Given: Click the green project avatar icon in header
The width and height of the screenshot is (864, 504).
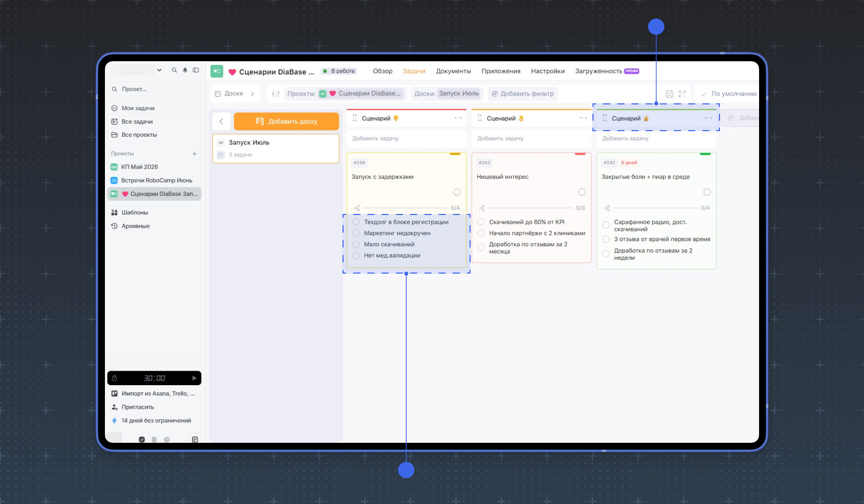Looking at the screenshot, I should point(217,71).
